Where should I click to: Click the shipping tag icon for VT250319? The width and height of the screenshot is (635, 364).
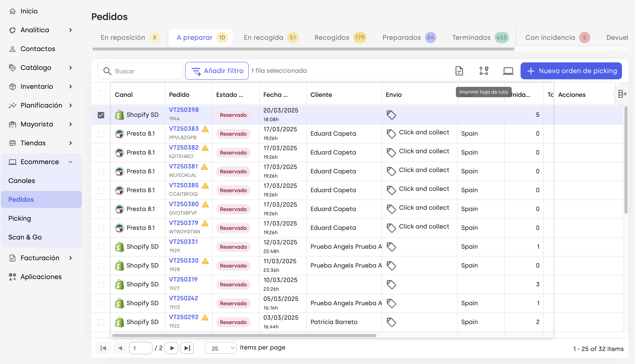pos(391,284)
